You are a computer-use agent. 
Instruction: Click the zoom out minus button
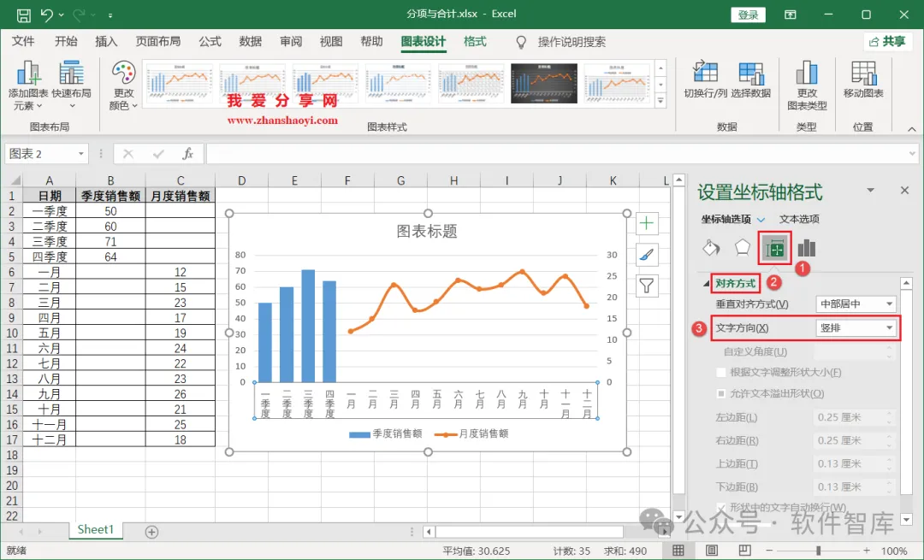[768, 551]
